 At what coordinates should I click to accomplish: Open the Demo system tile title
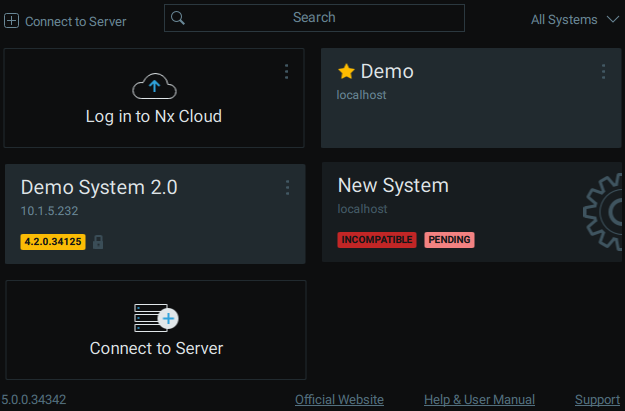(x=387, y=72)
